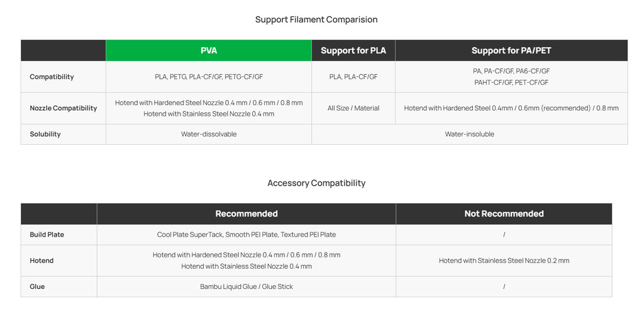Screen dimensions: 644x316
Task: Click the Bambu Liquid Glue / Glue Stick cell
Action: tap(246, 286)
